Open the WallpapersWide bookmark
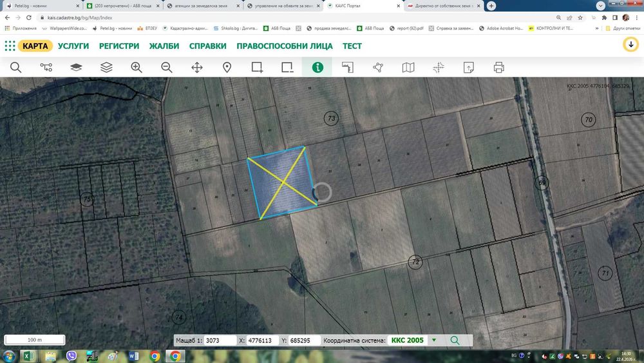Viewport: 644px width, 363px height. (x=64, y=28)
